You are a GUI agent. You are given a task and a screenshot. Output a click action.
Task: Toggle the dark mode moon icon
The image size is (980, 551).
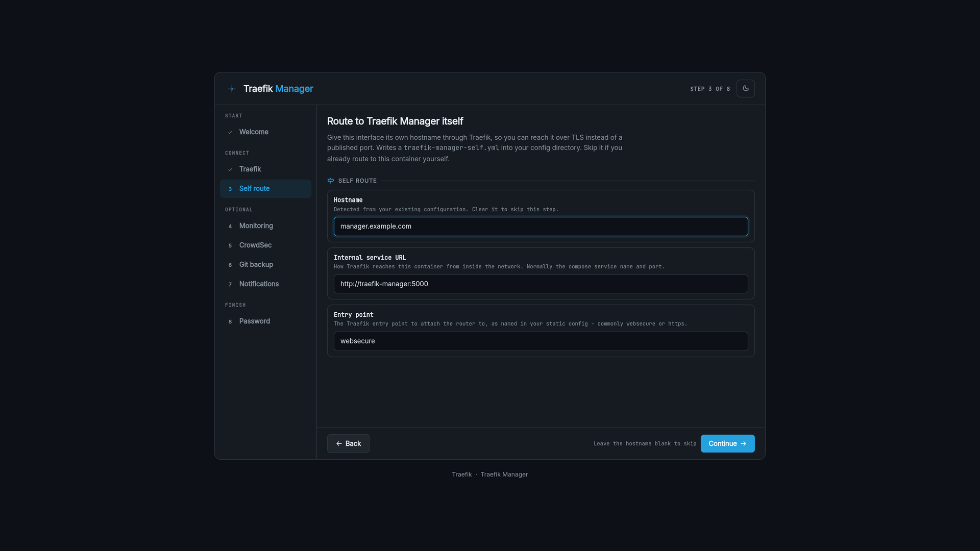click(x=745, y=88)
